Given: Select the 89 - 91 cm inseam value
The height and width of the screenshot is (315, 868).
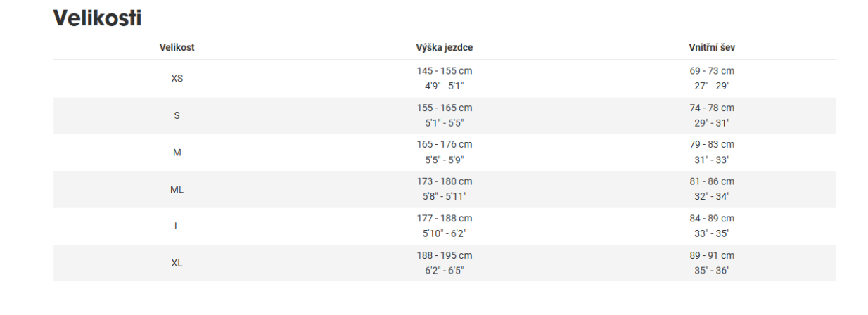Looking at the screenshot, I should click(x=712, y=255).
